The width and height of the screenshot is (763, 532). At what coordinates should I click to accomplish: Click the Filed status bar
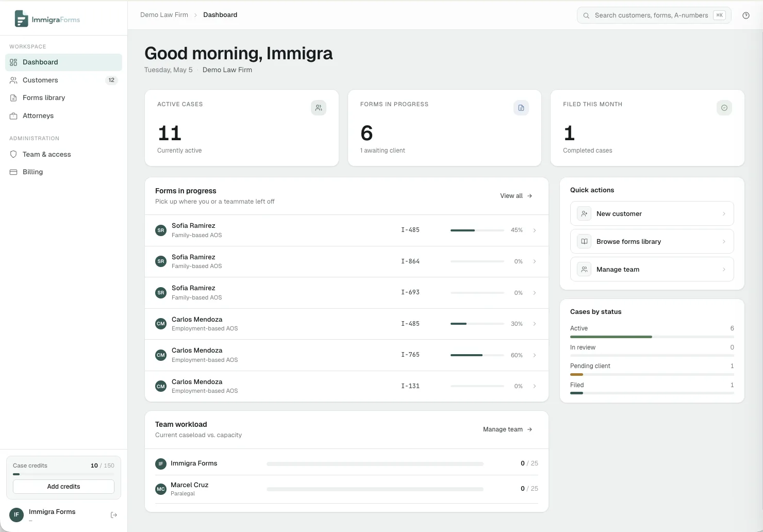pos(652,393)
